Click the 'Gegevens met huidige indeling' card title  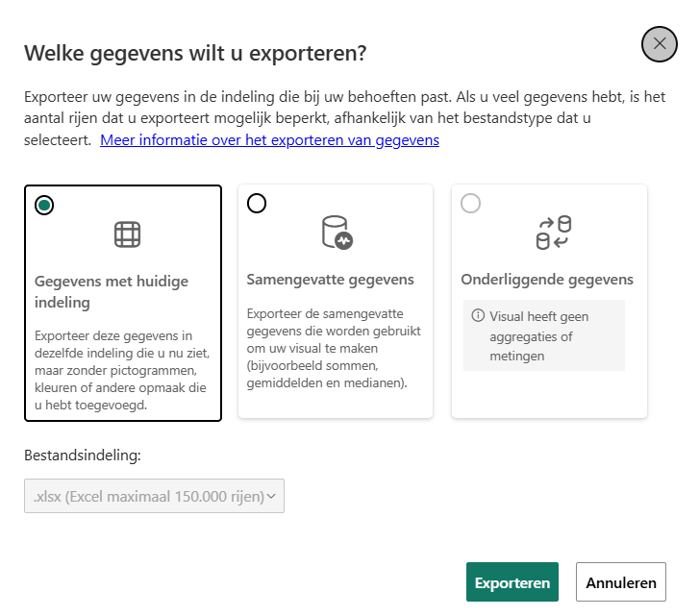point(112,291)
